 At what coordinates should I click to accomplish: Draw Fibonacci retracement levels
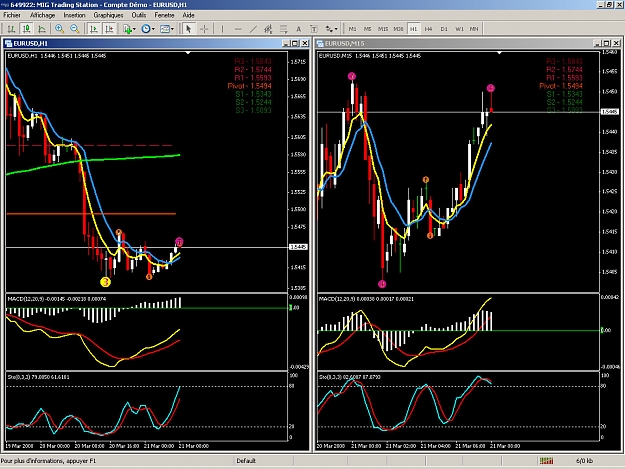(283, 29)
